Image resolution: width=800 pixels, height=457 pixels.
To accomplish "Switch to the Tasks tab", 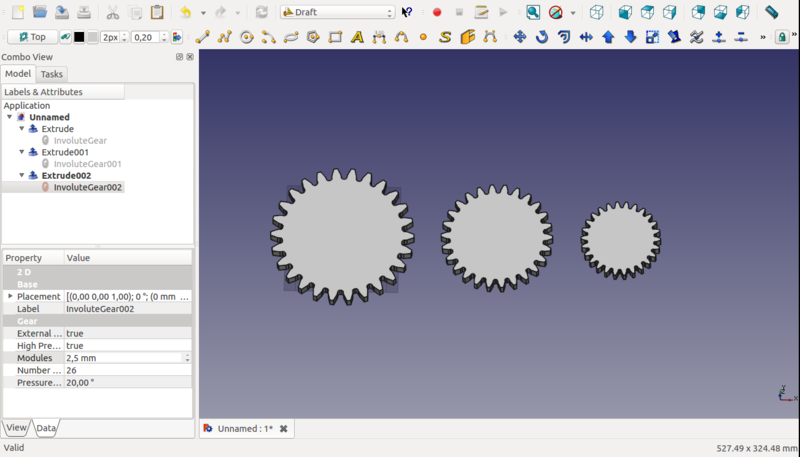I will [52, 74].
